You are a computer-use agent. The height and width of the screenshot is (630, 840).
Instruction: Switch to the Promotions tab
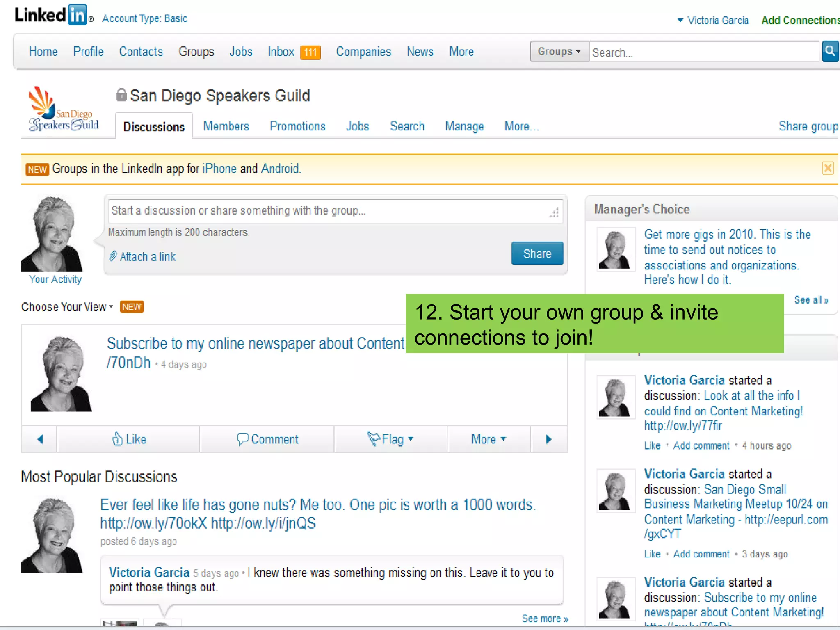[x=297, y=126]
